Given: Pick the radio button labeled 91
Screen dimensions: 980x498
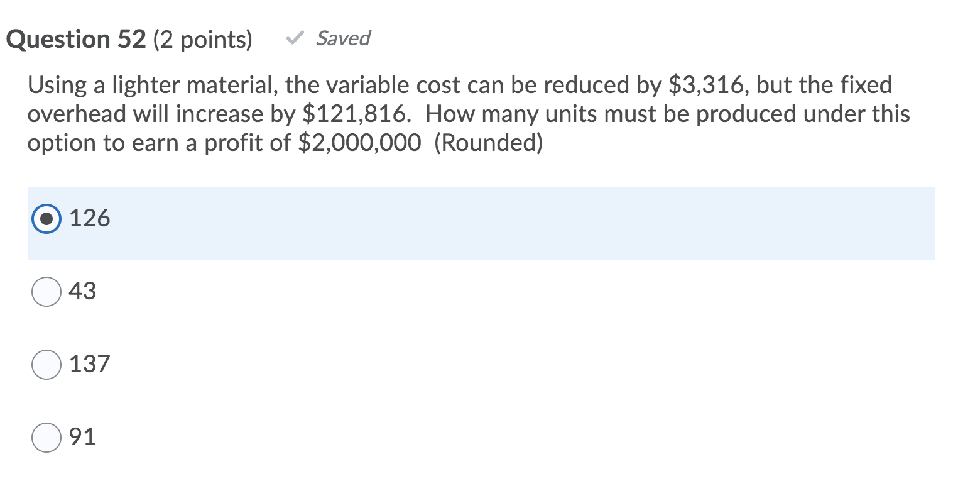Looking at the screenshot, I should coord(46,436).
